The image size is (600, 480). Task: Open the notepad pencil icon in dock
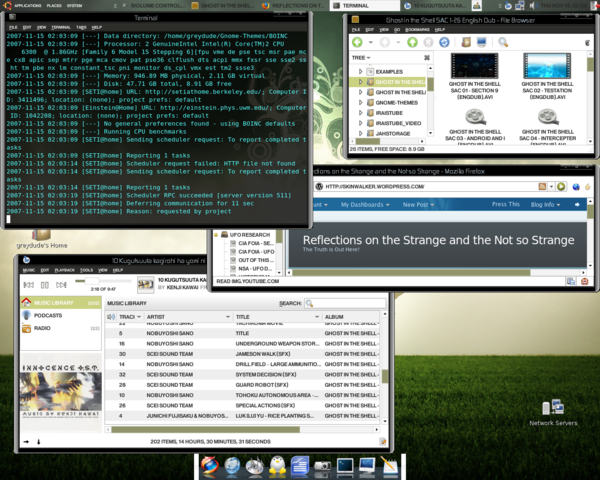pos(390,466)
